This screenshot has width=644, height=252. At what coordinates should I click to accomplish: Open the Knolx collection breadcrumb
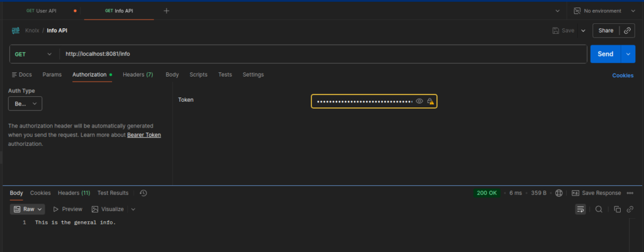point(32,31)
